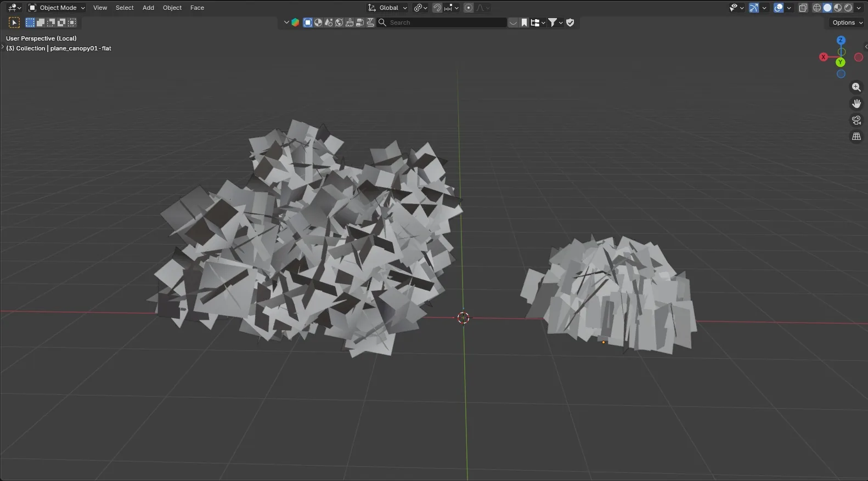Click the stamp-shaped filter icon

(x=370, y=22)
